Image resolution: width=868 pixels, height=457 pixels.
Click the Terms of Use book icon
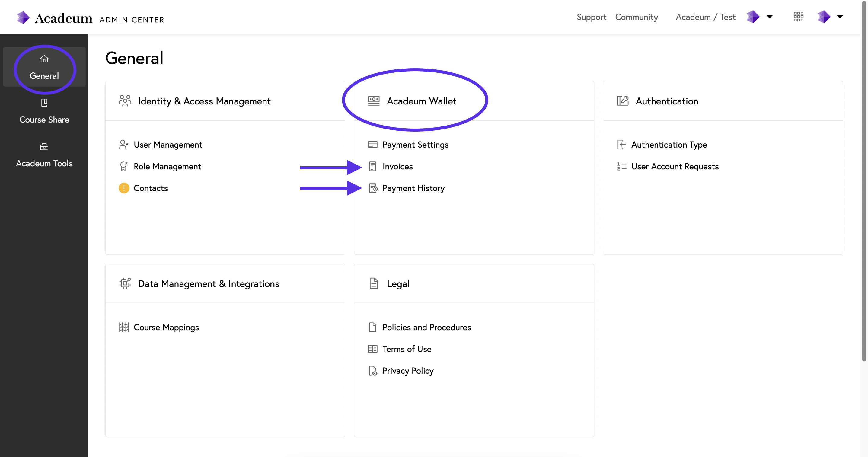click(x=373, y=349)
